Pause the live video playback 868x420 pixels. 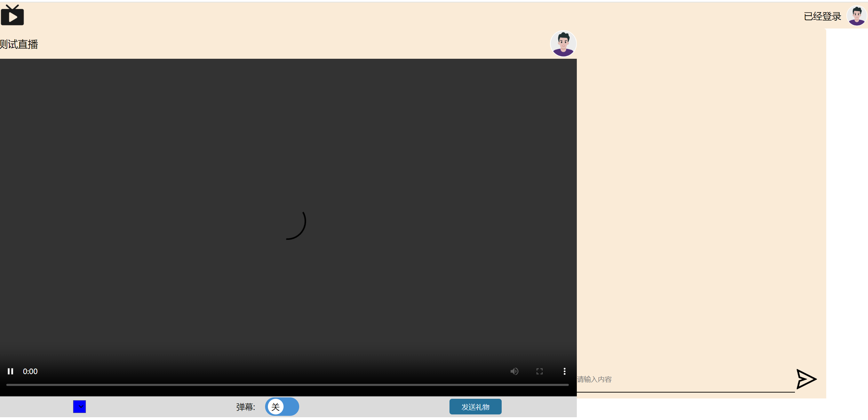pyautogui.click(x=10, y=371)
